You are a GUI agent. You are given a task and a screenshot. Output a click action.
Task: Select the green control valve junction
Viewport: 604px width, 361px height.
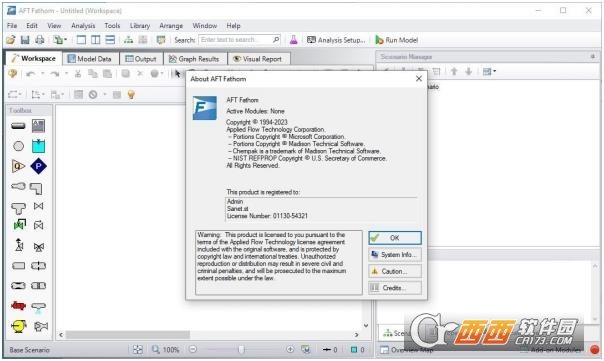click(x=19, y=224)
